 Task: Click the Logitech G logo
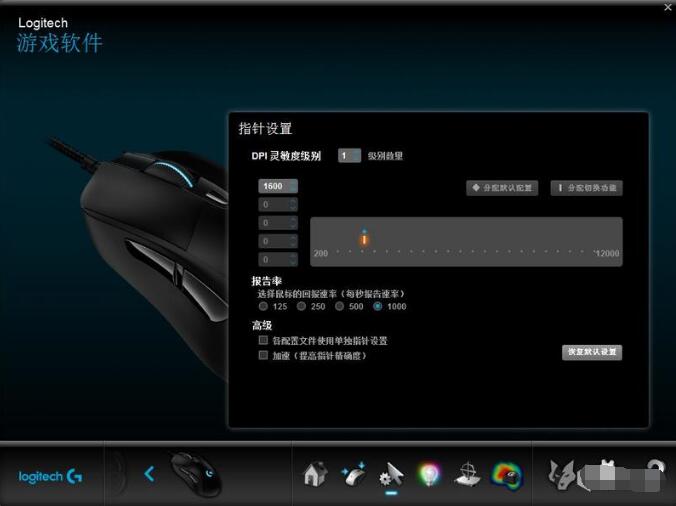[50, 476]
